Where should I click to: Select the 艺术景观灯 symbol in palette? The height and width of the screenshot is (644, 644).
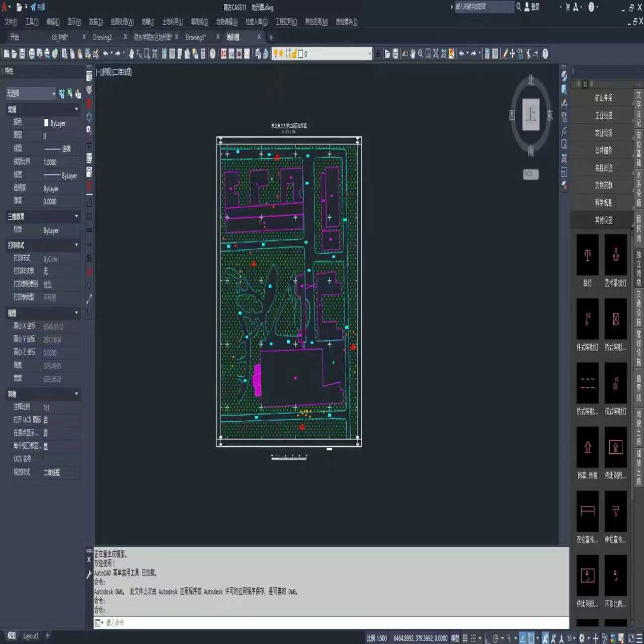[615, 255]
